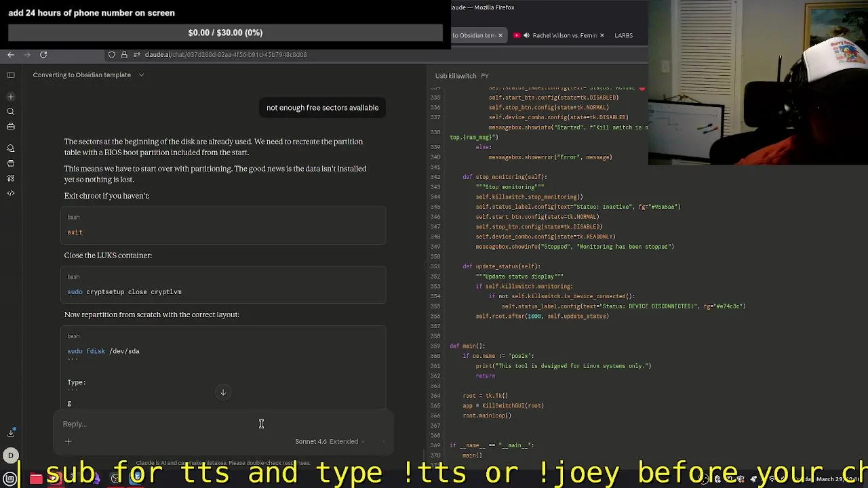This screenshot has height=488, width=868.
Task: Click 'Now repartition from scratch' text line
Action: point(152,314)
